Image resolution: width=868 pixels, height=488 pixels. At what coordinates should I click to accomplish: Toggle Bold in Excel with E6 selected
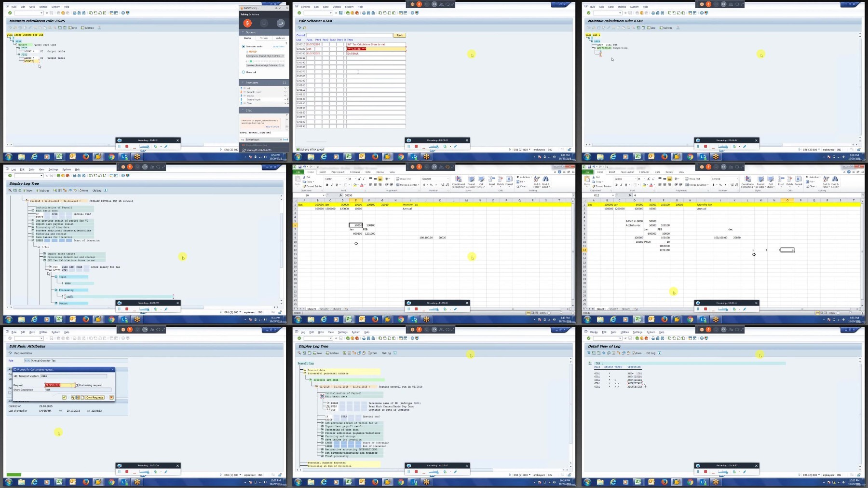click(327, 185)
